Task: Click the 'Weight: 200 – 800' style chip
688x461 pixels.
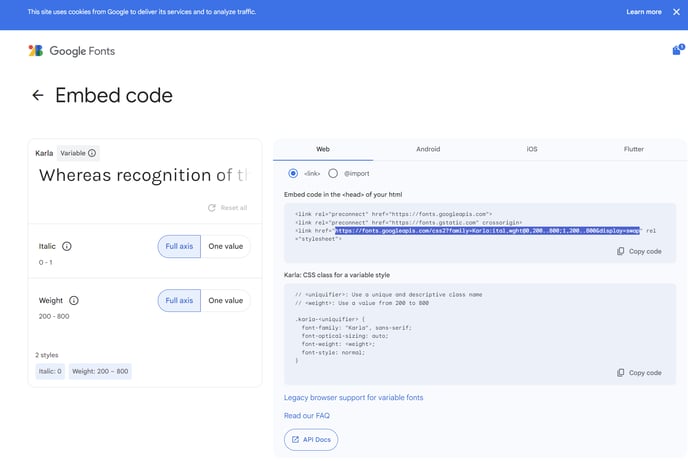Action: pos(100,372)
